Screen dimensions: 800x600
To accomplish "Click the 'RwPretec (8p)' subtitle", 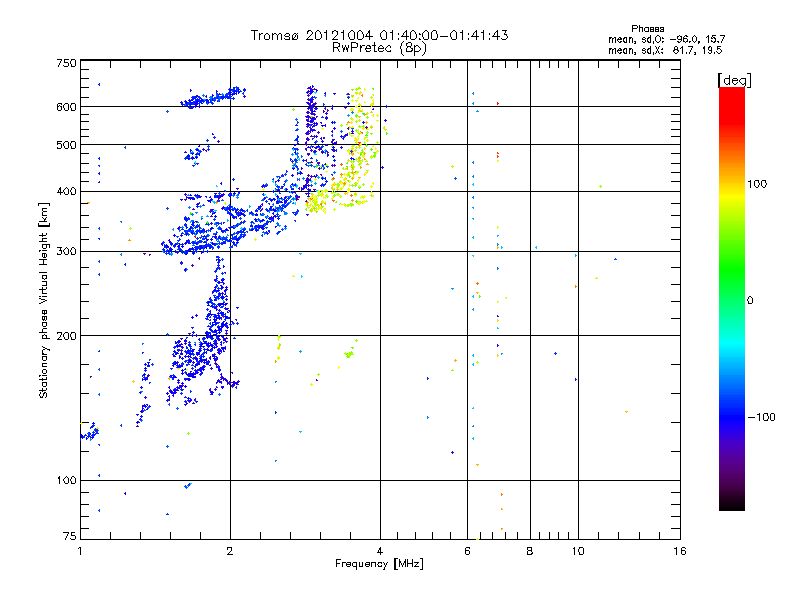I will 379,48.
